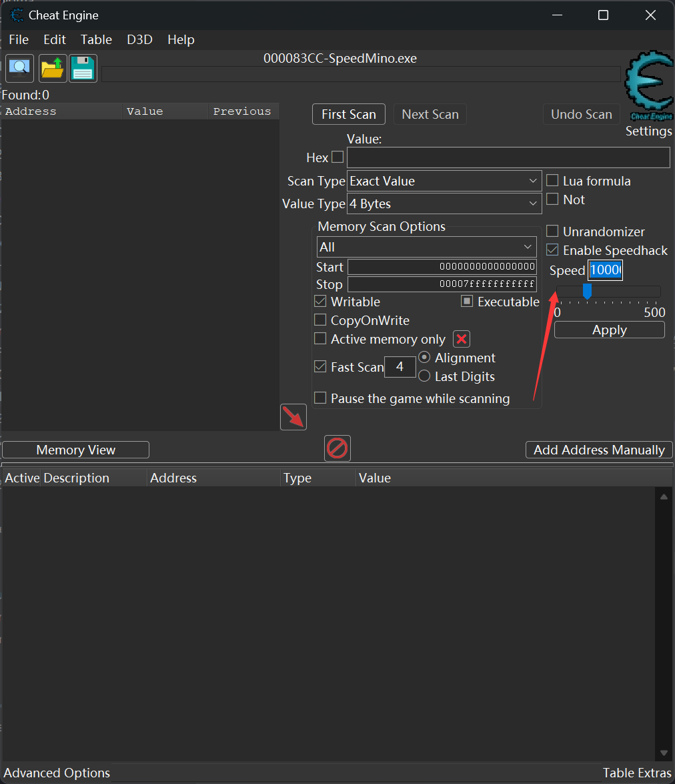Click Value column header in results
The width and height of the screenshot is (675, 784).
(x=165, y=111)
